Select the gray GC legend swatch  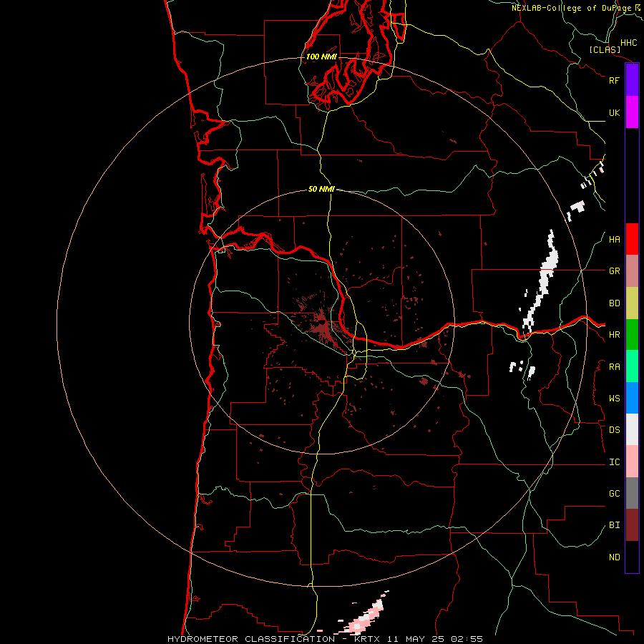pyautogui.click(x=632, y=493)
